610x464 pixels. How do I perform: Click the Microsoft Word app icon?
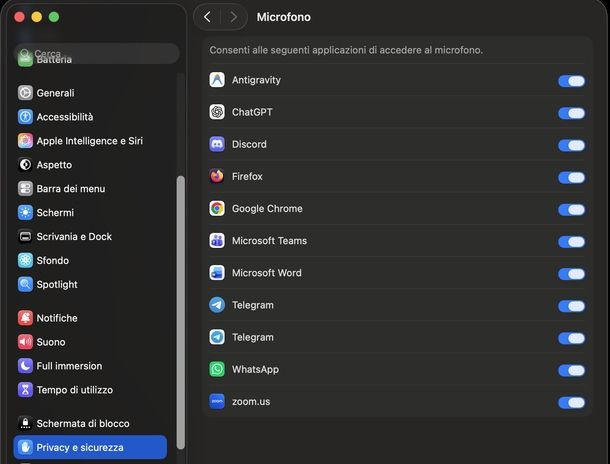217,273
